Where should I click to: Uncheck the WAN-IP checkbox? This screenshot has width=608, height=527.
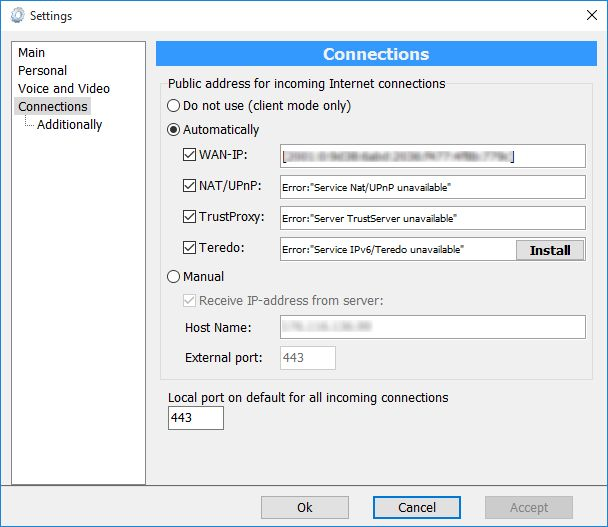click(x=190, y=155)
